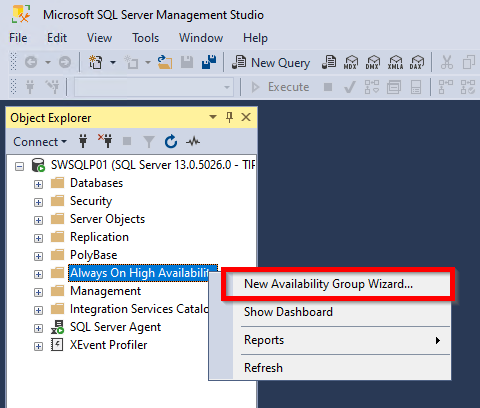The width and height of the screenshot is (480, 408).
Task: Start an Analysis Services DAX query
Action: pos(417,62)
